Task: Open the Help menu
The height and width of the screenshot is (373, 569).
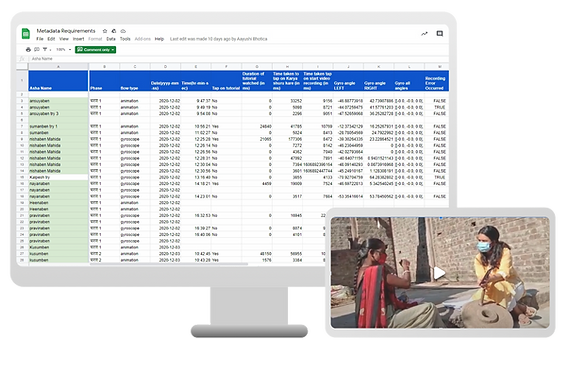Action: click(159, 39)
